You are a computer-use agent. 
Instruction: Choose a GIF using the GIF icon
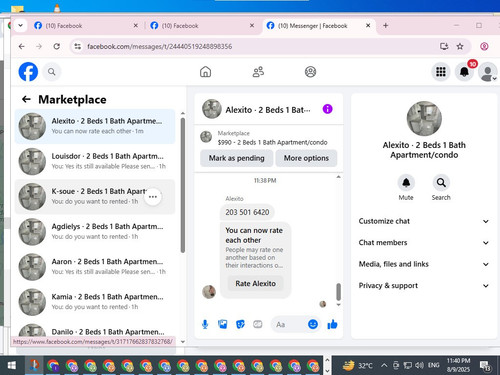tap(258, 324)
